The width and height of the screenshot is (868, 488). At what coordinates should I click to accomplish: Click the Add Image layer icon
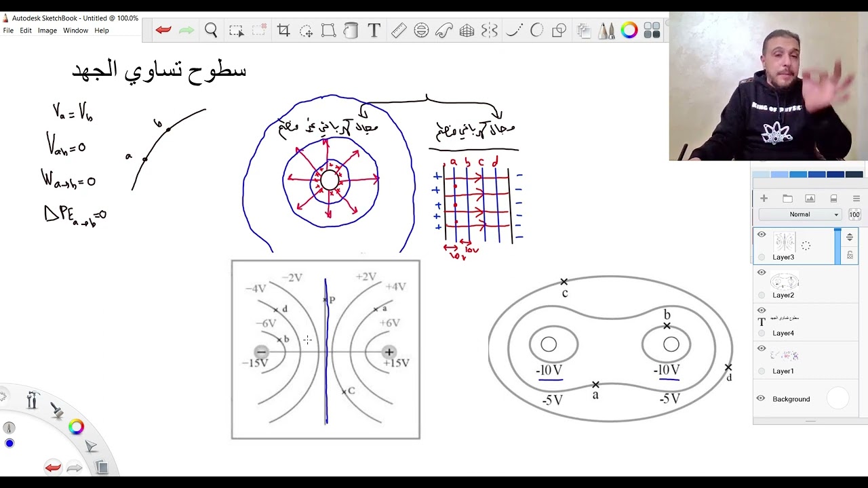[x=810, y=199]
